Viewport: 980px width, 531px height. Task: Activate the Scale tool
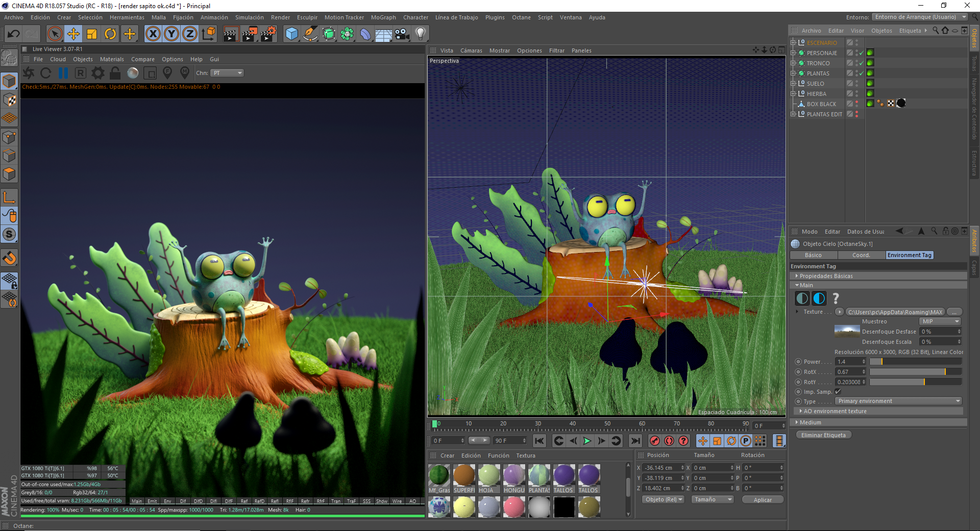tap(92, 34)
